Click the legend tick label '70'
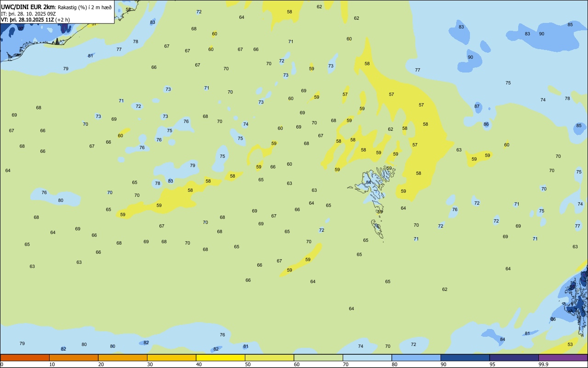The width and height of the screenshot is (588, 368). pyautogui.click(x=345, y=364)
